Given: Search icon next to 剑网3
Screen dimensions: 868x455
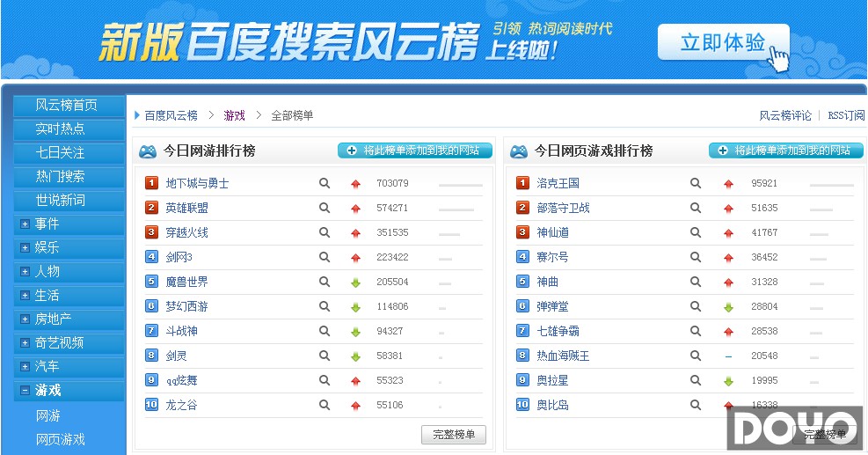Looking at the screenshot, I should coord(325,257).
